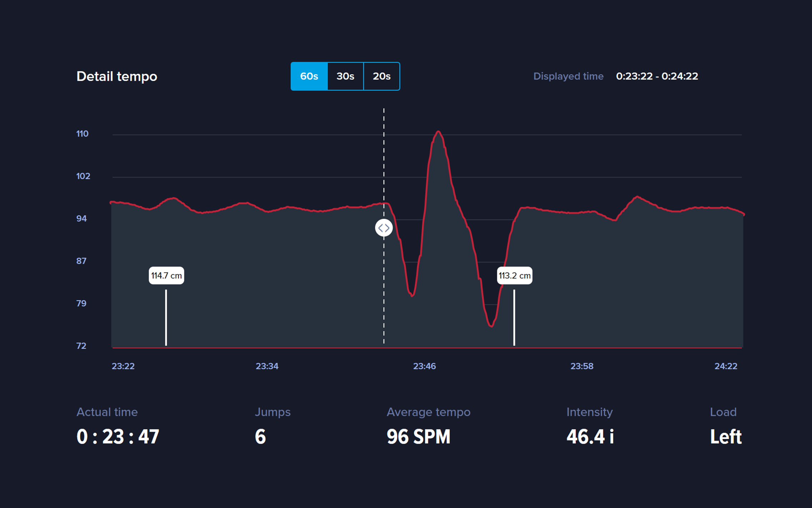Image resolution: width=812 pixels, height=508 pixels.
Task: Click the 23:58 time axis label
Action: (582, 366)
